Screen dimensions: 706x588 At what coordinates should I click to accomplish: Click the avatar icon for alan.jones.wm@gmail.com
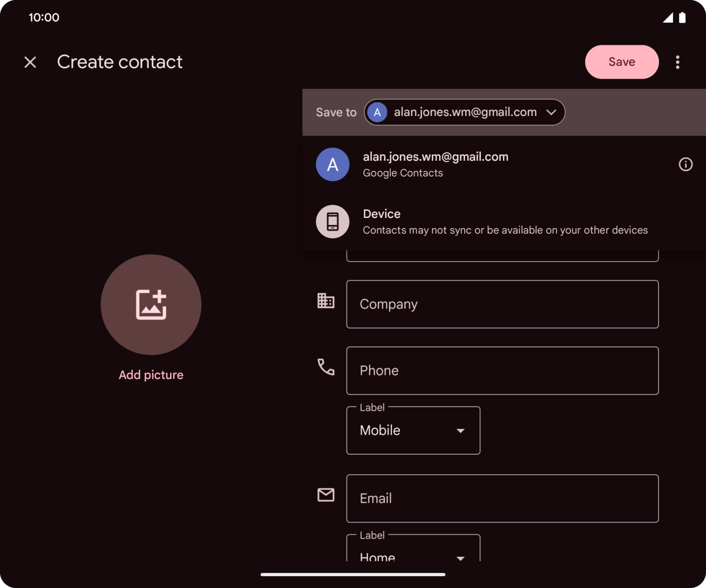tap(332, 165)
